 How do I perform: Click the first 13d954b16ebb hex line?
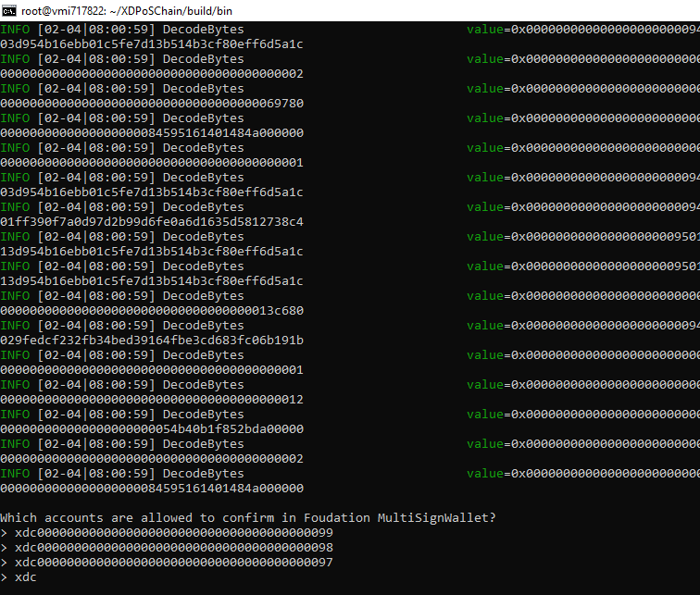click(x=152, y=251)
